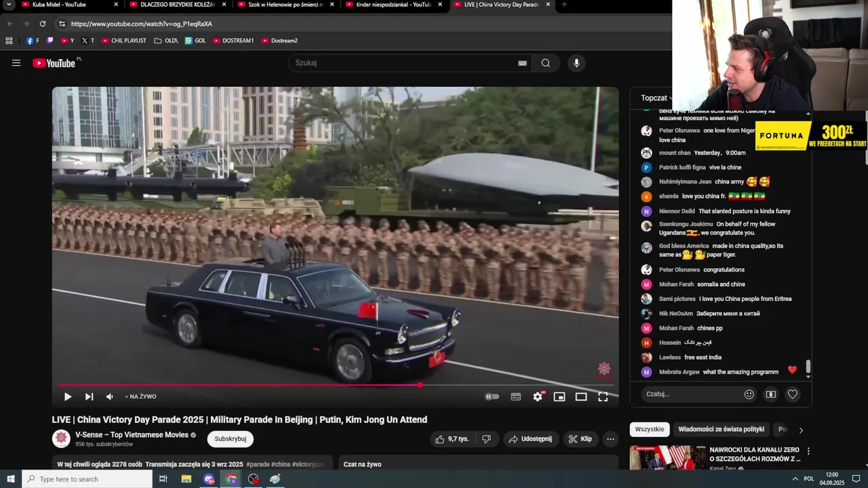The width and height of the screenshot is (868, 488).
Task: Start voice search with microphone icon
Action: pyautogui.click(x=576, y=63)
